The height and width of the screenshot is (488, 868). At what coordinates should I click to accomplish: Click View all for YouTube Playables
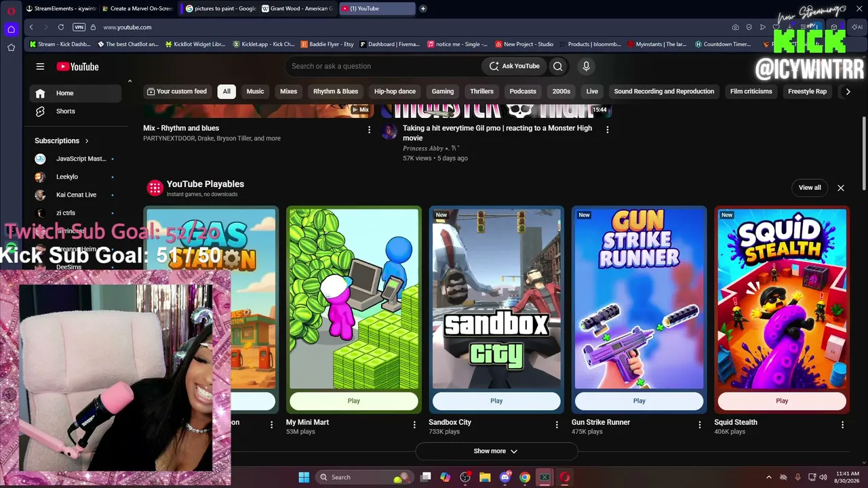point(810,188)
